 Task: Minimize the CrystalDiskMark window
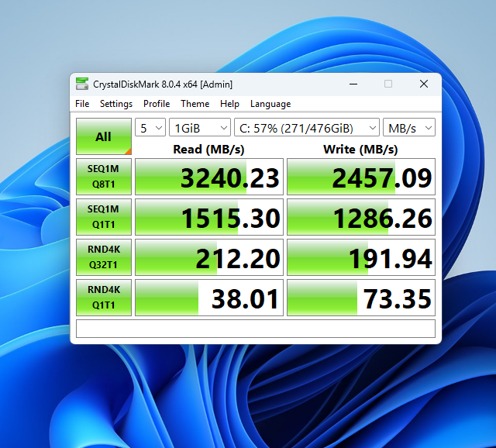[353, 84]
